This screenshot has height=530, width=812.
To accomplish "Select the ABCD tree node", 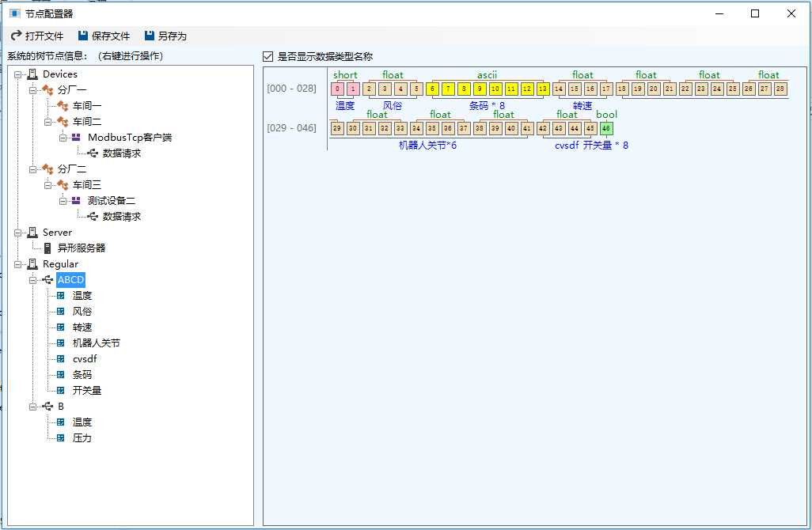I will [x=71, y=280].
